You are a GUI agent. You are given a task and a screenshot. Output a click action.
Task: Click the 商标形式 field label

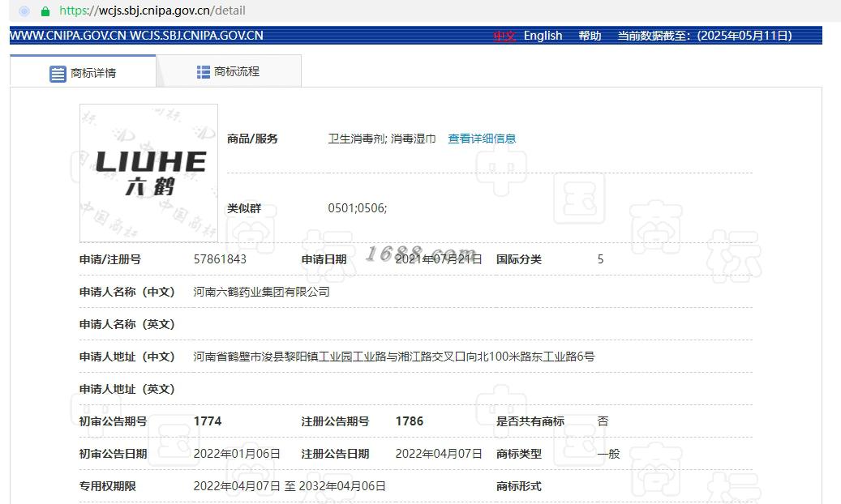pos(519,486)
